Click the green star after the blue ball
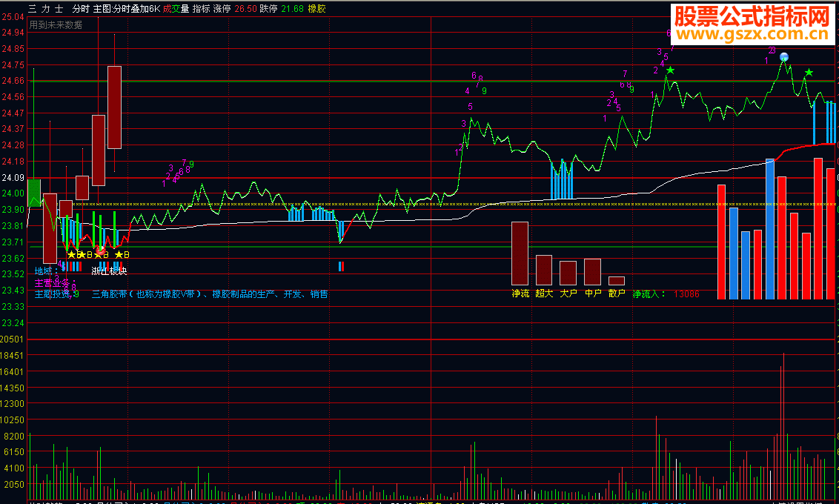839x504 pixels. click(809, 72)
